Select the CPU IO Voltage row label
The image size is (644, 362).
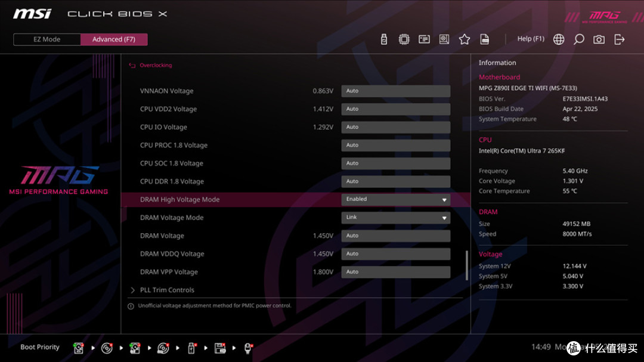(163, 127)
